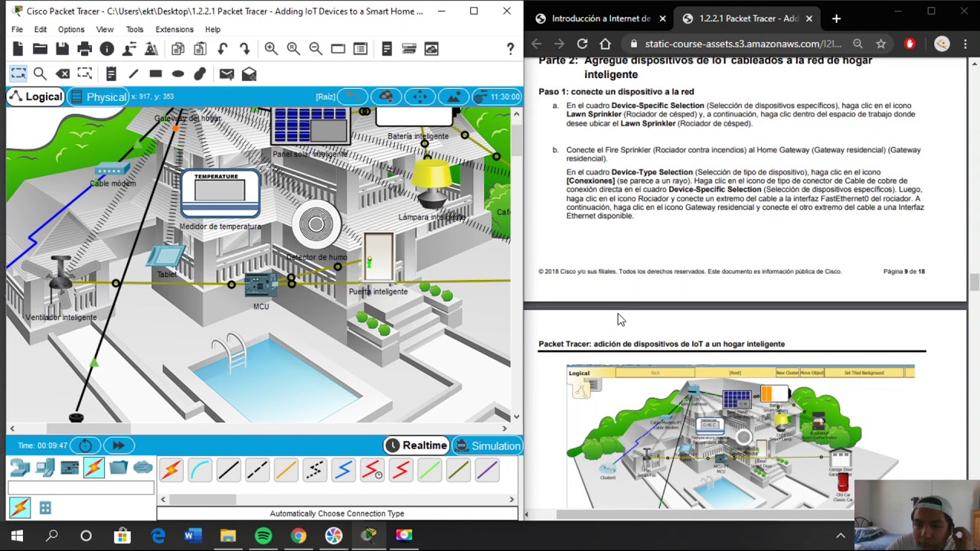Choose the light blue console cable
Viewport: 980px width, 551px height.
[200, 470]
